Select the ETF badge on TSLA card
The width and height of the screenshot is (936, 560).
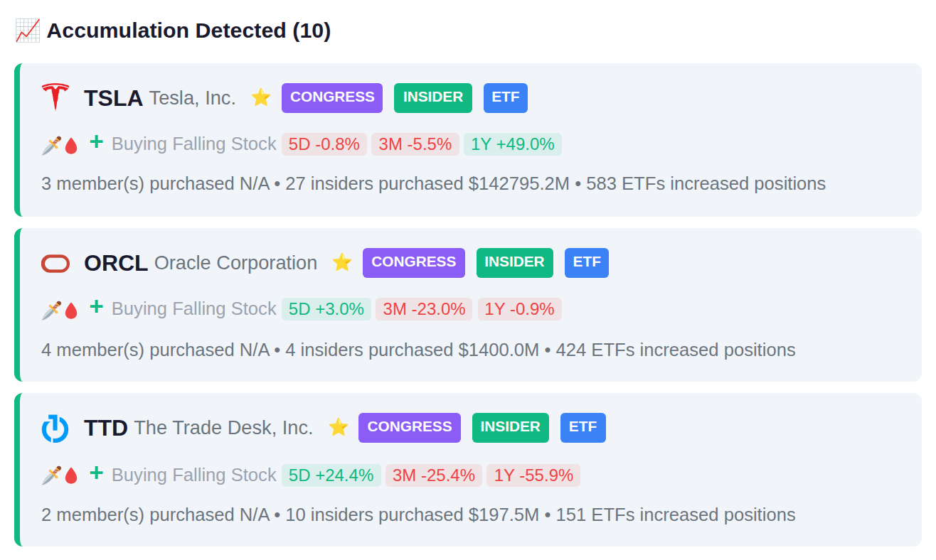(x=506, y=98)
